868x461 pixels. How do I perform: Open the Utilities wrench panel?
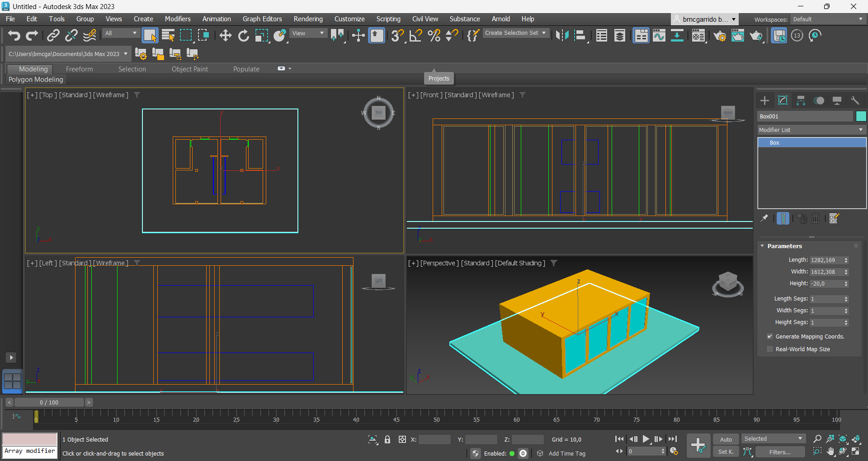854,100
